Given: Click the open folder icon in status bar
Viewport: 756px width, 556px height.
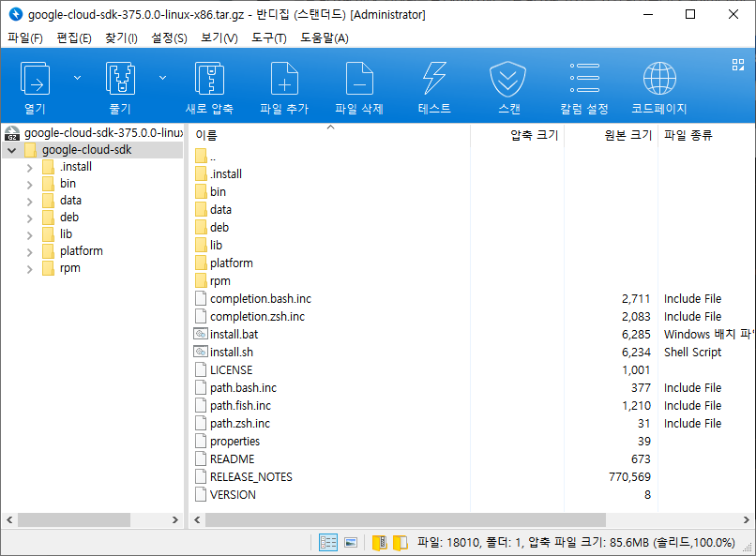Looking at the screenshot, I should coord(401,543).
